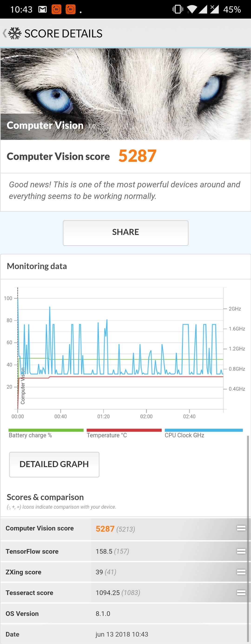The image size is (251, 644).
Task: Open the Gmail notification icon
Action: click(x=43, y=10)
